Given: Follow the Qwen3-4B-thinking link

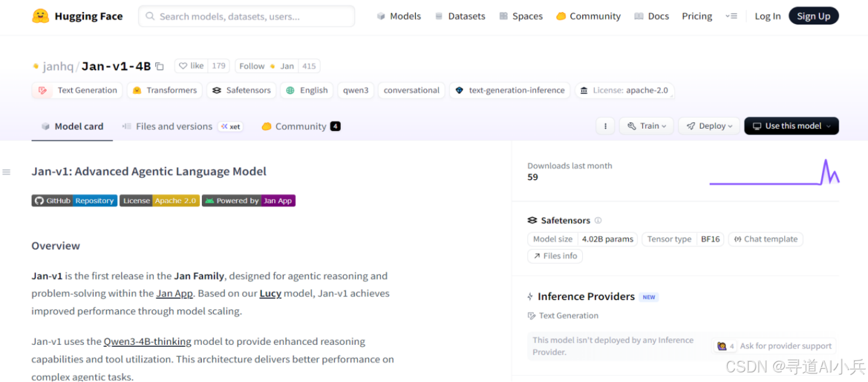Looking at the screenshot, I should [147, 341].
